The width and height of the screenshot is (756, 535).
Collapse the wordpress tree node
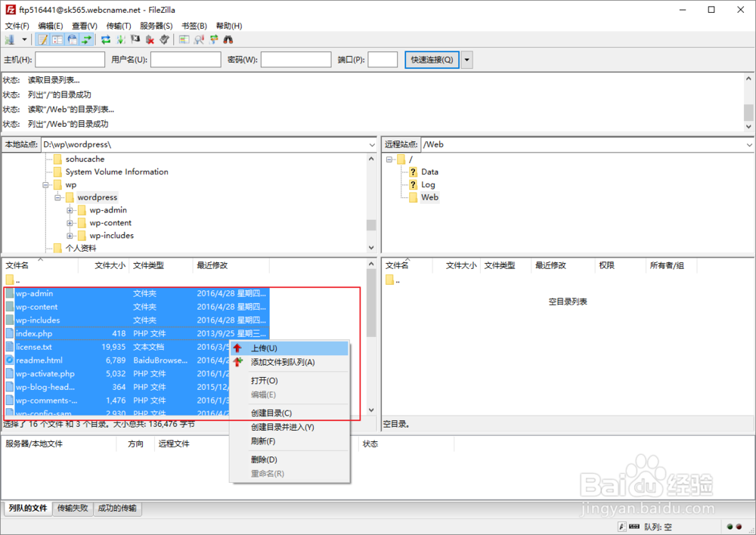tap(58, 198)
